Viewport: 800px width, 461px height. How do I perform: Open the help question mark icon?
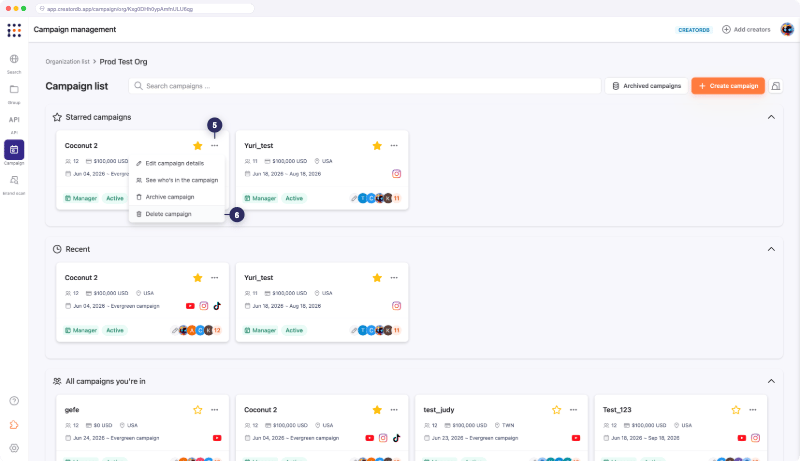tap(14, 401)
